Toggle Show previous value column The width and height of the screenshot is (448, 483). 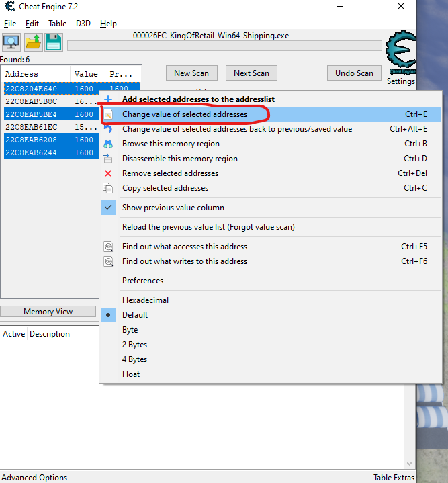[x=173, y=208]
